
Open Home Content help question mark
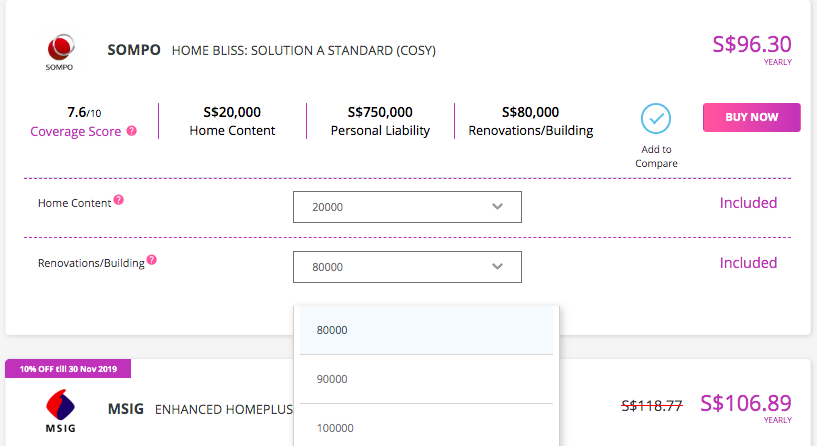(119, 200)
